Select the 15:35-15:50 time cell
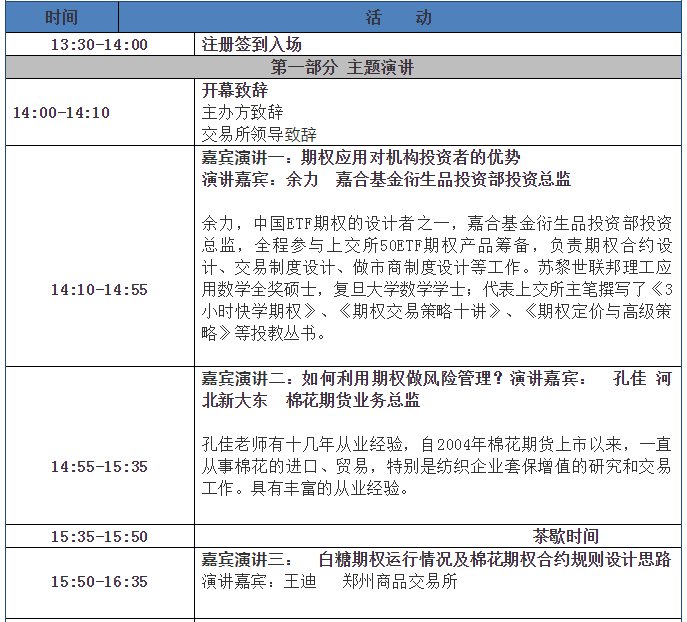Image resolution: width=687 pixels, height=622 pixels. point(99,537)
